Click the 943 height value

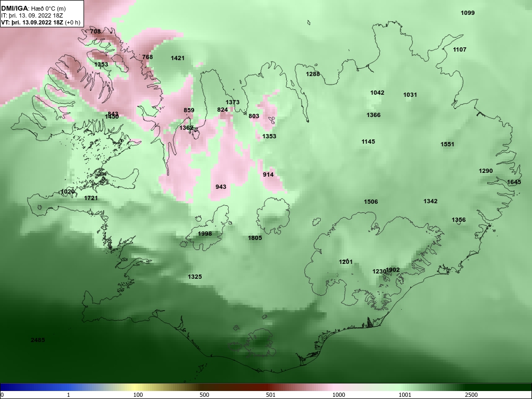(221, 187)
